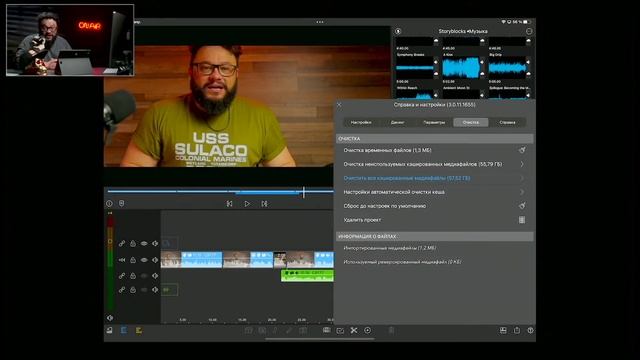
Task: Click the battery indicator in status bar
Action: click(x=527, y=22)
